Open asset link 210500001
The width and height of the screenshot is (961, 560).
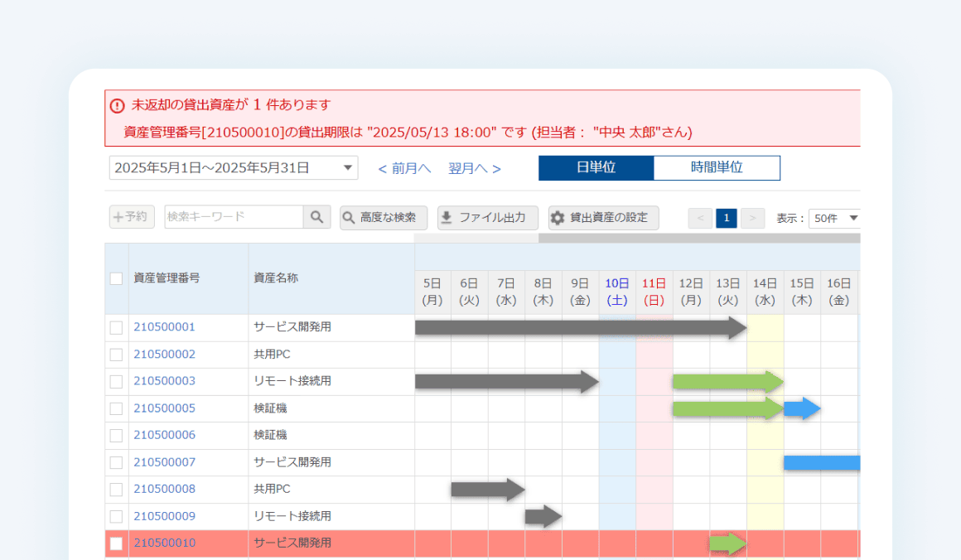tap(164, 327)
